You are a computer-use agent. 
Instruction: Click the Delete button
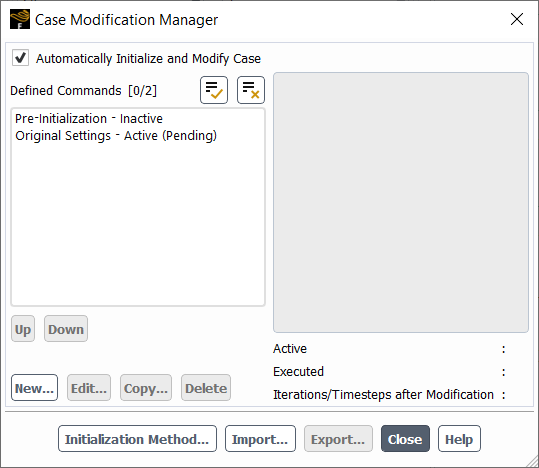coord(206,388)
